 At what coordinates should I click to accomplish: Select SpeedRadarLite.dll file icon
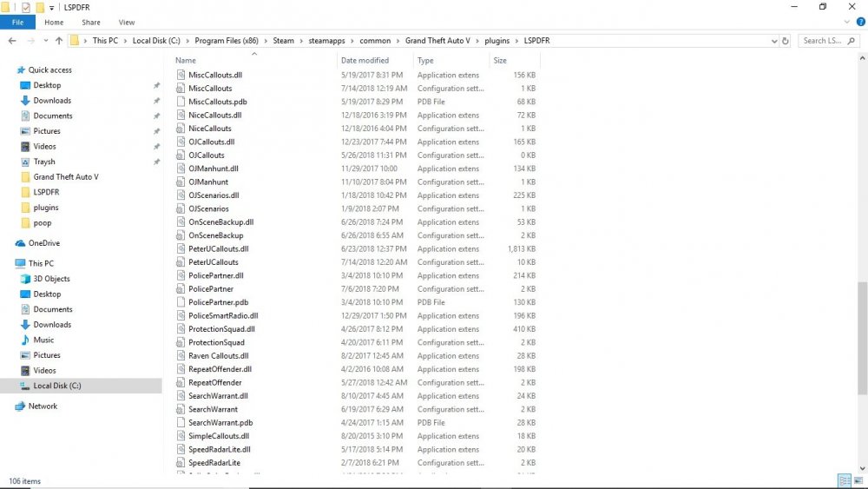point(181,449)
